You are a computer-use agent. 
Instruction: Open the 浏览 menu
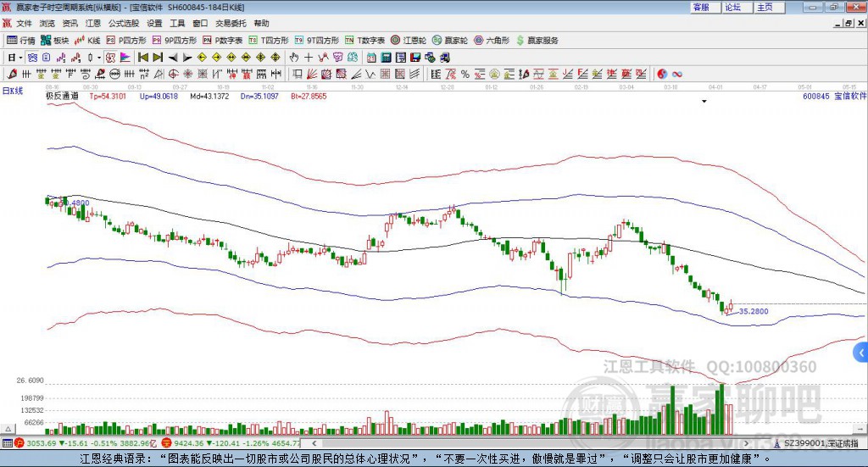coord(47,23)
